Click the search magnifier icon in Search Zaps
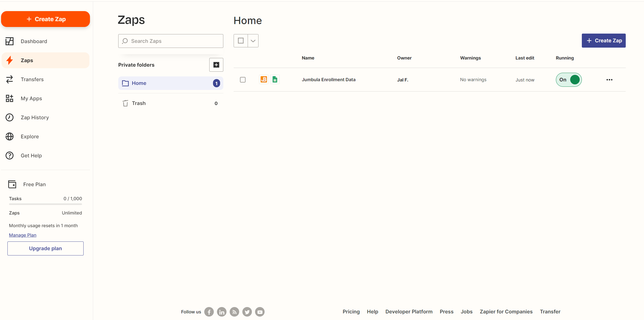 (x=125, y=41)
